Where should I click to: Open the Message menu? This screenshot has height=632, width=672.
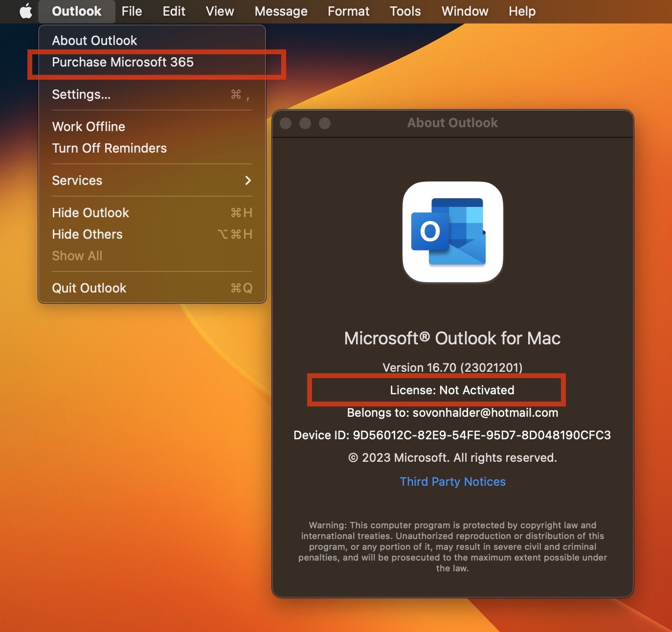[x=281, y=11]
